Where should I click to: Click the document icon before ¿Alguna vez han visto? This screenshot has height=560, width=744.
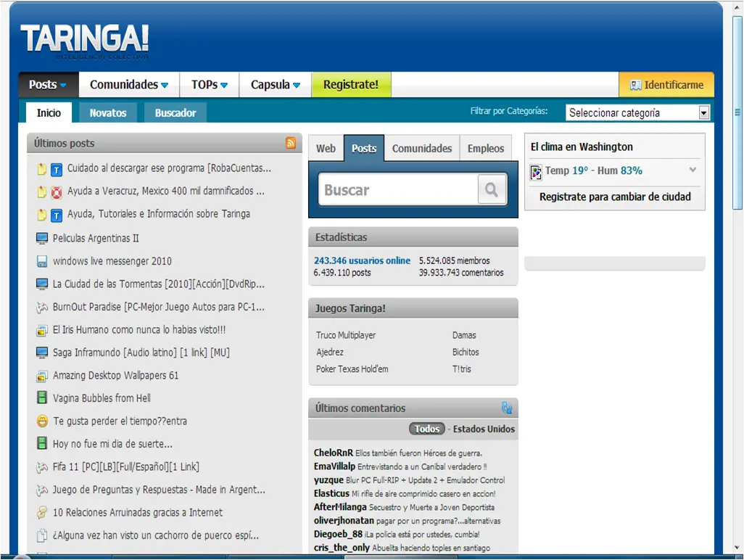(42, 535)
